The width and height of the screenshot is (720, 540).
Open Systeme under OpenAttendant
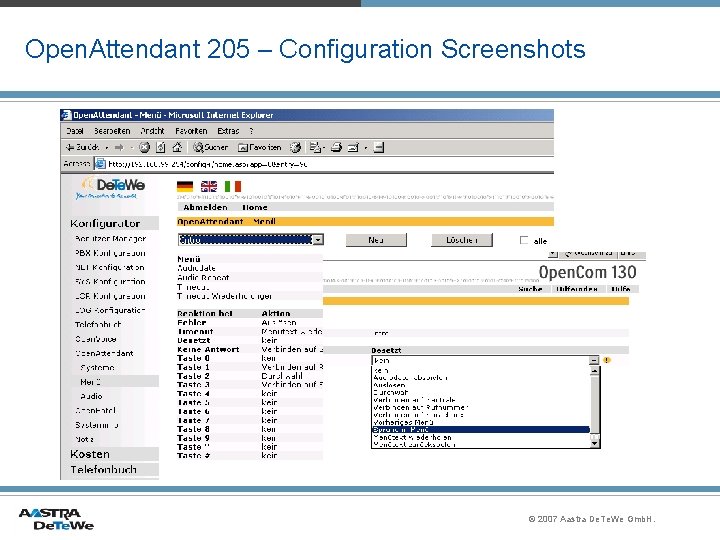coord(97,367)
